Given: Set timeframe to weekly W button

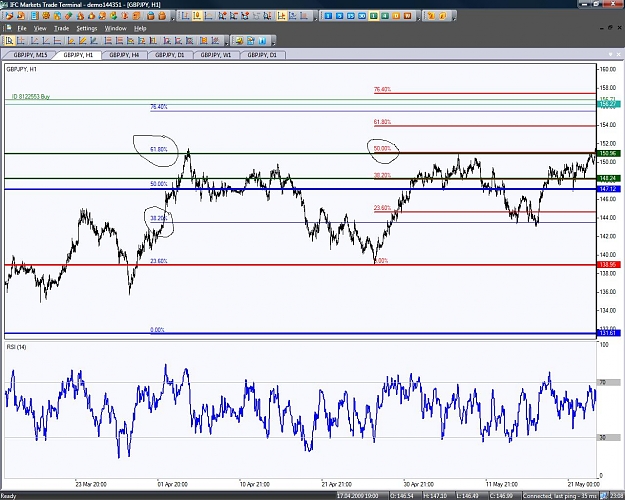Looking at the screenshot, I should [x=407, y=16].
